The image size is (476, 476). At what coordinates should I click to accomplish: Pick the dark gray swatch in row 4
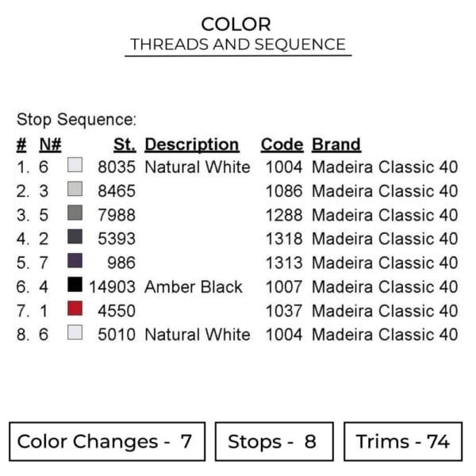[x=75, y=237]
